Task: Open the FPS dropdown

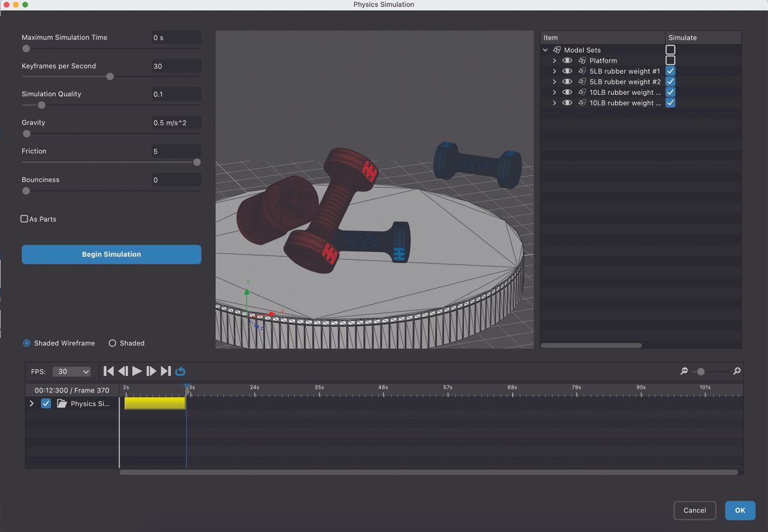Action: coord(71,371)
